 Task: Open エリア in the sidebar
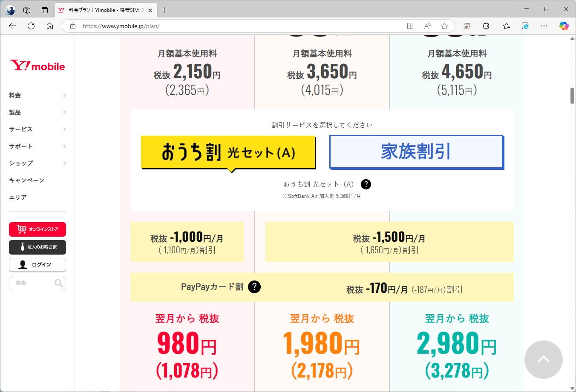pos(18,197)
